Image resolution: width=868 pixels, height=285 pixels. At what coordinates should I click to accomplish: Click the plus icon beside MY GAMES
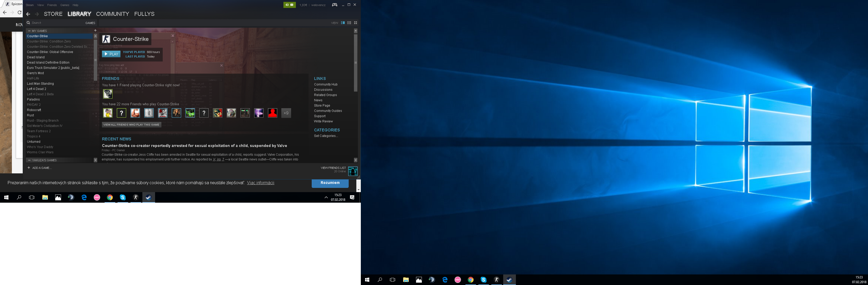click(95, 30)
